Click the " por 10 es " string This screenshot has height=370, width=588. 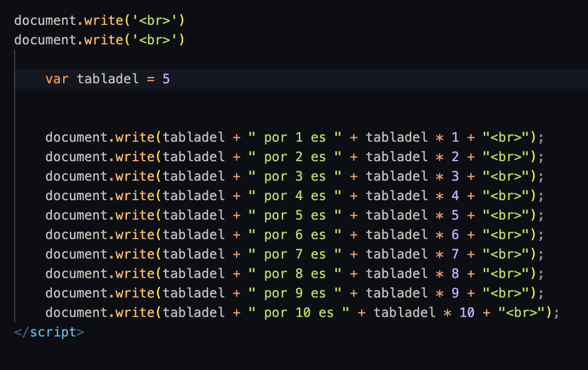tap(298, 313)
